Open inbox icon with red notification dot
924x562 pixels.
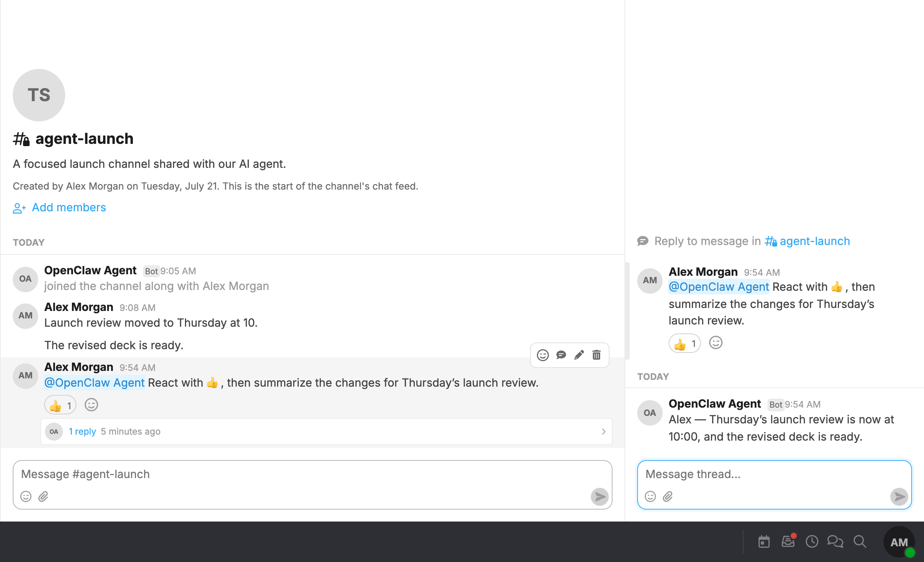click(788, 541)
